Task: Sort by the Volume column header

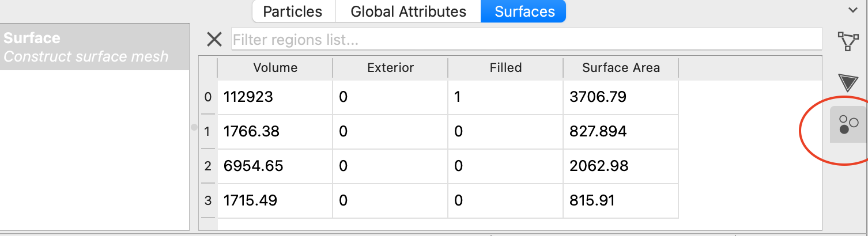Action: coord(275,68)
